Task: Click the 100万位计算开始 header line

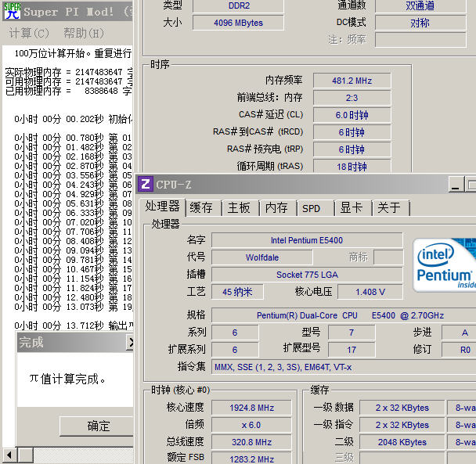Action: tap(74, 53)
